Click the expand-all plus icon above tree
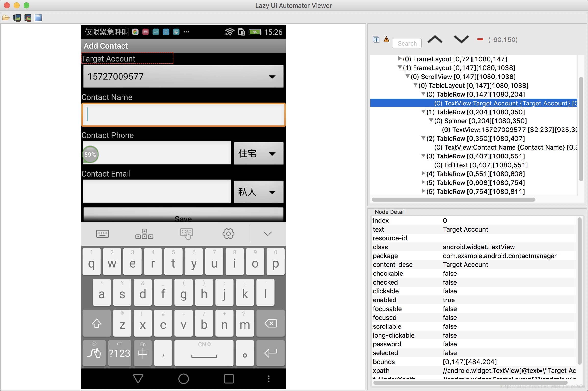588x391 pixels. pyautogui.click(x=376, y=40)
